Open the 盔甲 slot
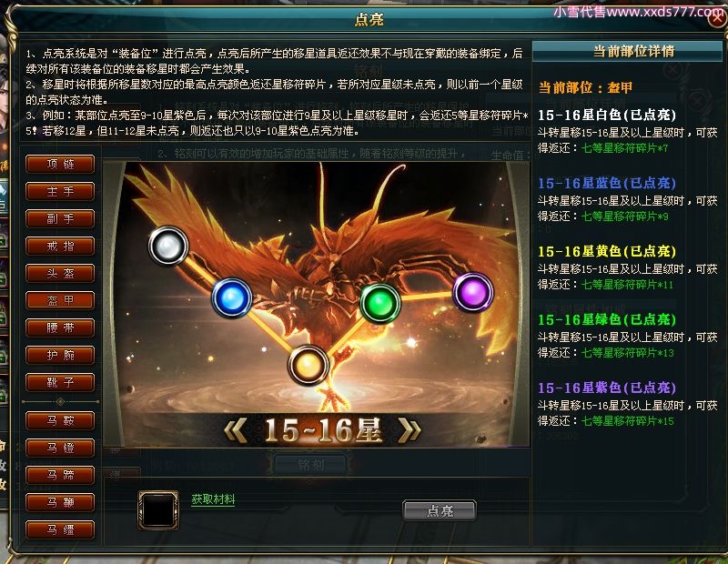This screenshot has width=728, height=564. point(60,300)
